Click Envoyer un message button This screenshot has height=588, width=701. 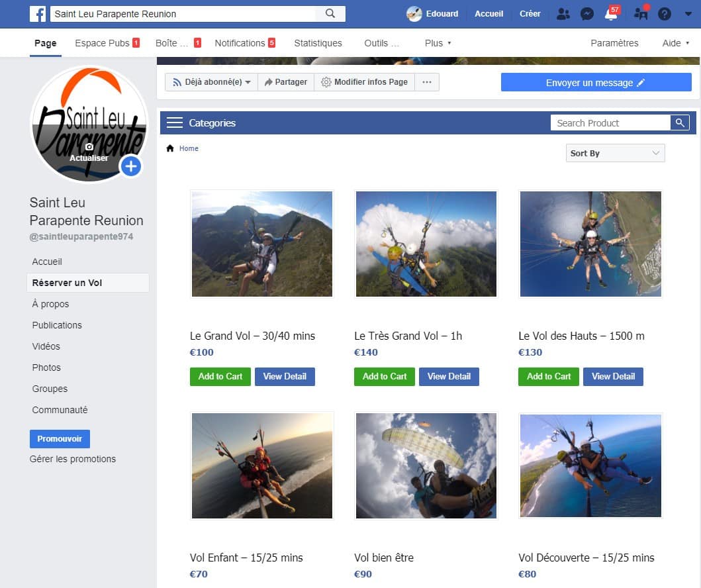pos(596,83)
